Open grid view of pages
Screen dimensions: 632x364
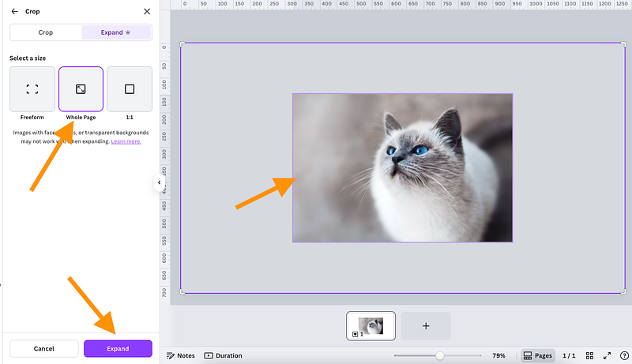coord(589,355)
